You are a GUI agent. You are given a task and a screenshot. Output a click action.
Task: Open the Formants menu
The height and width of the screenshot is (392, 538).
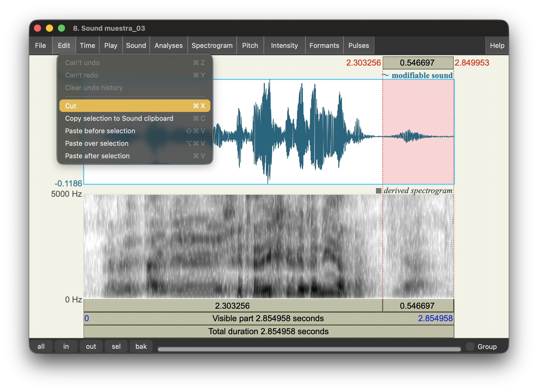[x=324, y=45]
